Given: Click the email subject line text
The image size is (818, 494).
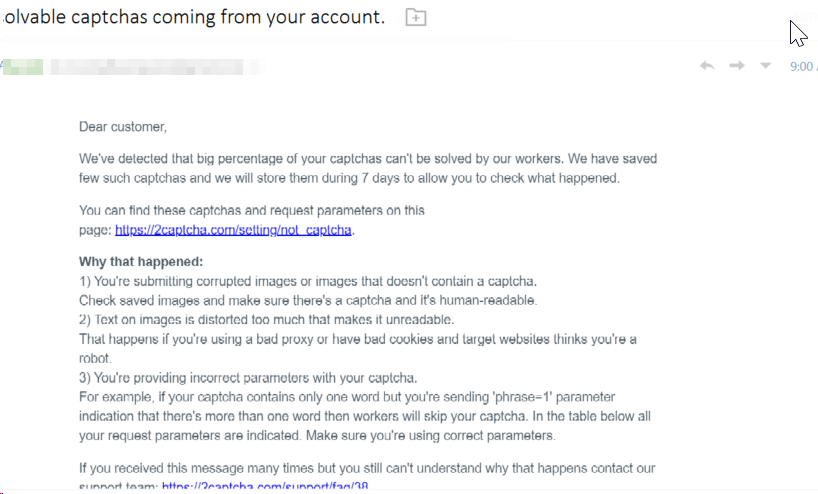Looking at the screenshot, I should 193,17.
